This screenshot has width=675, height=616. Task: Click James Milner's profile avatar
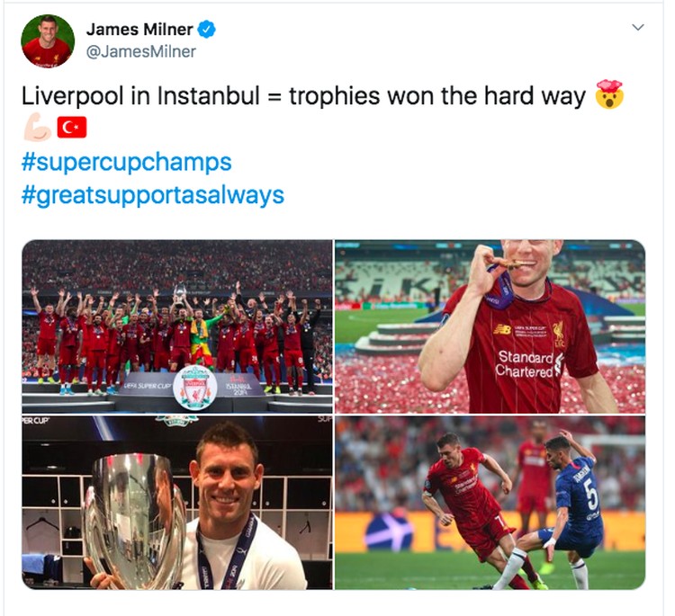point(48,41)
